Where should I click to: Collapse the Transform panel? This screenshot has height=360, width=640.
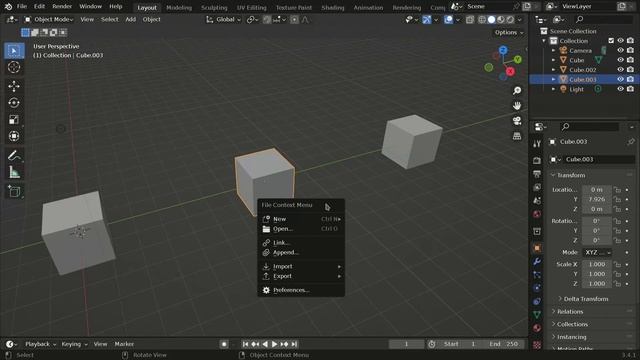pyautogui.click(x=571, y=175)
